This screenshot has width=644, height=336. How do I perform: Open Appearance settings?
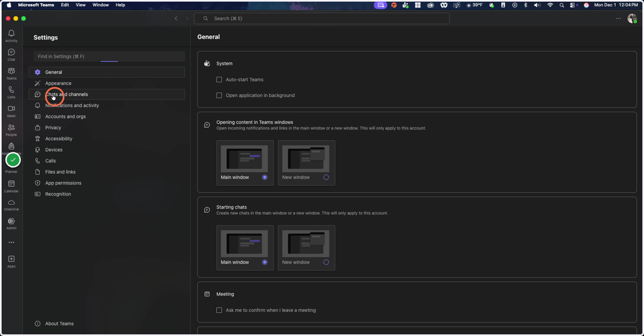(107, 83)
